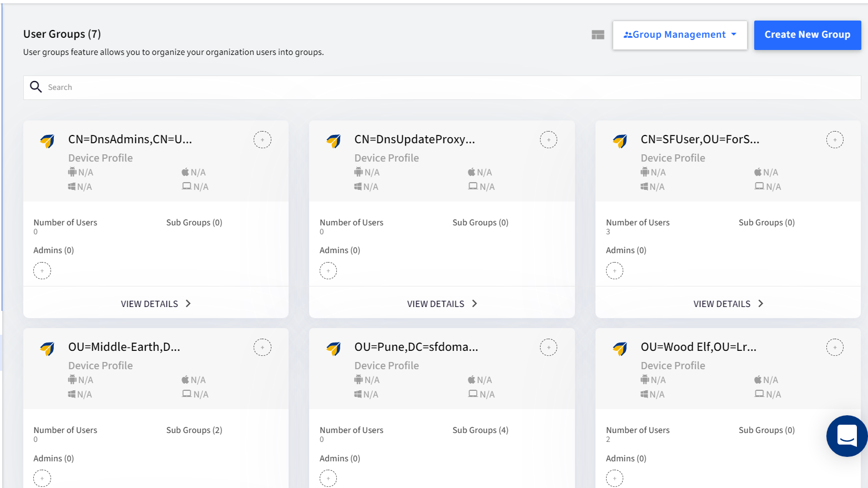Click the logo icon on OU=Pune card
The height and width of the screenshot is (488, 868).
[x=334, y=349]
